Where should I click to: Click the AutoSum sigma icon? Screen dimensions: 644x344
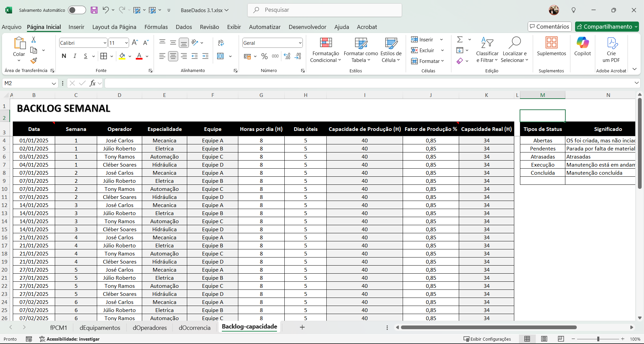(x=460, y=40)
